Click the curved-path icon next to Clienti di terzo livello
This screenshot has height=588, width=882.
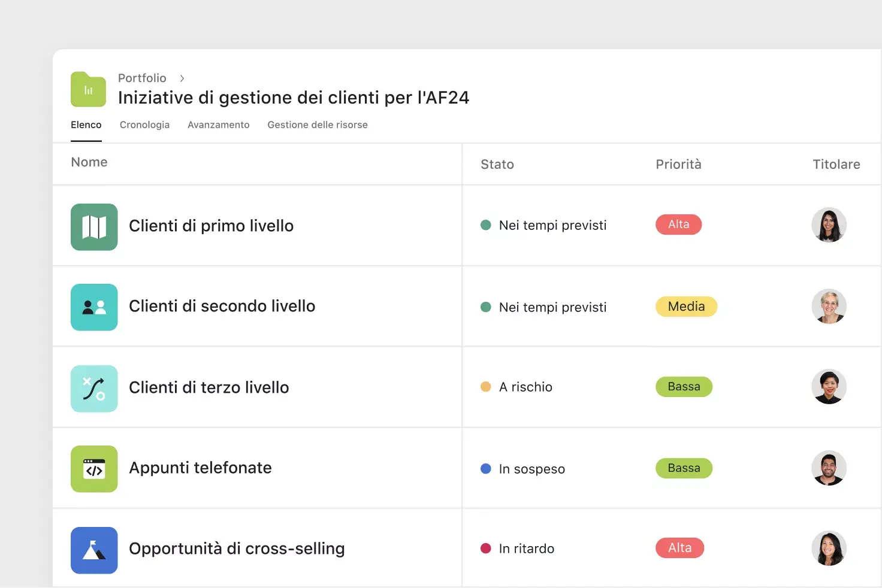[x=94, y=388]
